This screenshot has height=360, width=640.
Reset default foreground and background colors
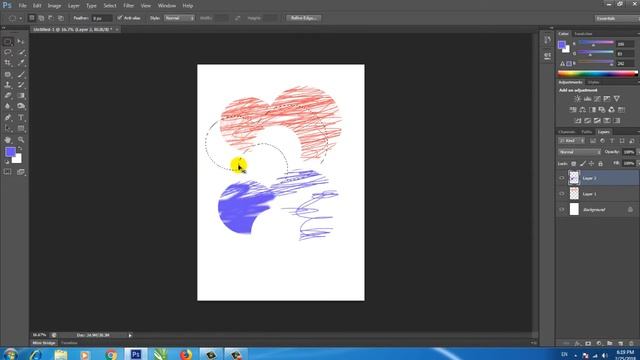point(7,162)
